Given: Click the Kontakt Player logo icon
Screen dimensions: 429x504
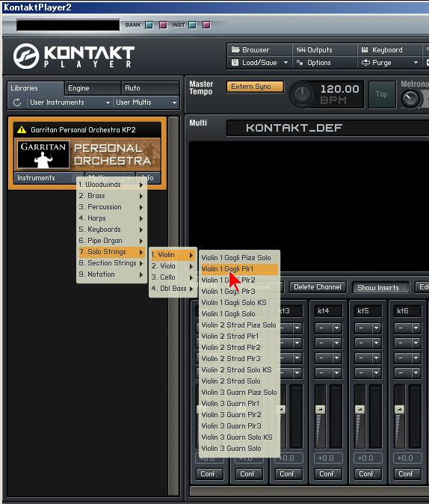Looking at the screenshot, I should [x=26, y=56].
